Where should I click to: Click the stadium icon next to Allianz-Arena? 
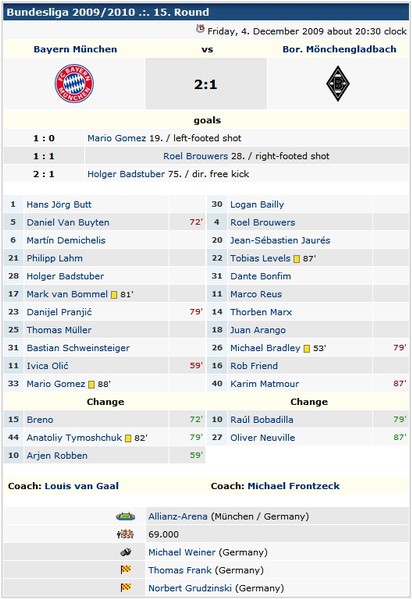click(125, 516)
